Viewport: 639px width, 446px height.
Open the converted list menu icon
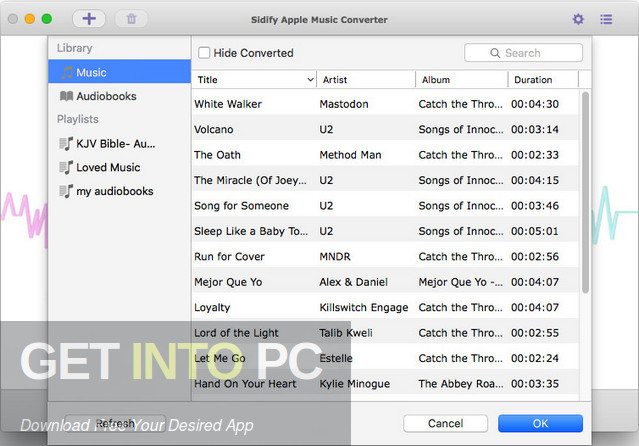(x=606, y=19)
